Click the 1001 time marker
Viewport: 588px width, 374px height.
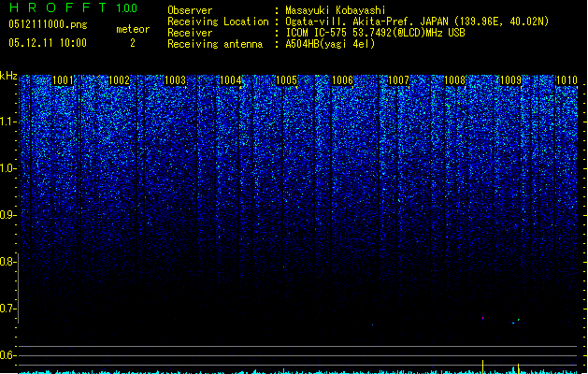click(x=63, y=80)
